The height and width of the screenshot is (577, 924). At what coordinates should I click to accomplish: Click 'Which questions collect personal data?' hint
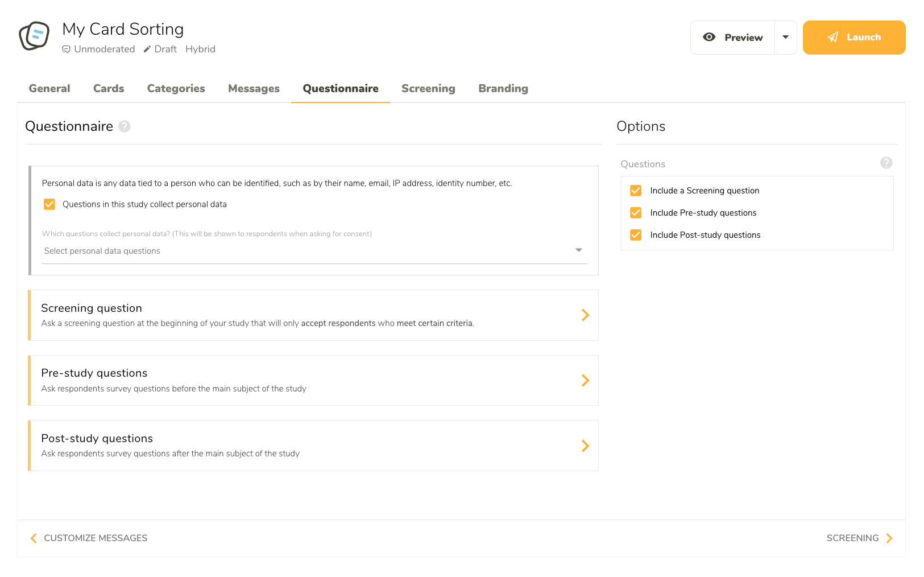pyautogui.click(x=207, y=234)
